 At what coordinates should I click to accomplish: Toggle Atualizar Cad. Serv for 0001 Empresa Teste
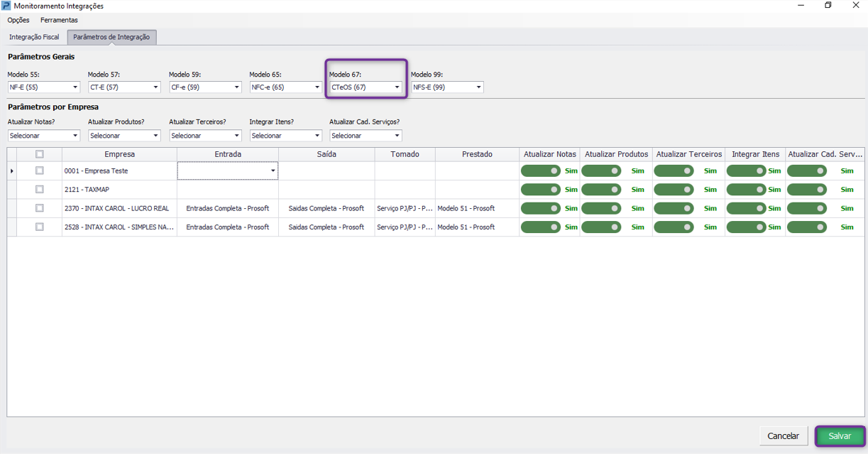pyautogui.click(x=807, y=171)
